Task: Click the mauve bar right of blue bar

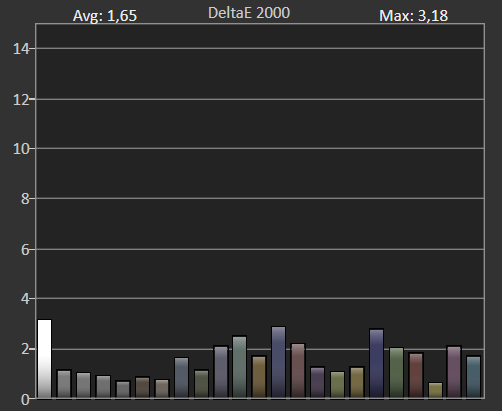Action: [x=298, y=371]
